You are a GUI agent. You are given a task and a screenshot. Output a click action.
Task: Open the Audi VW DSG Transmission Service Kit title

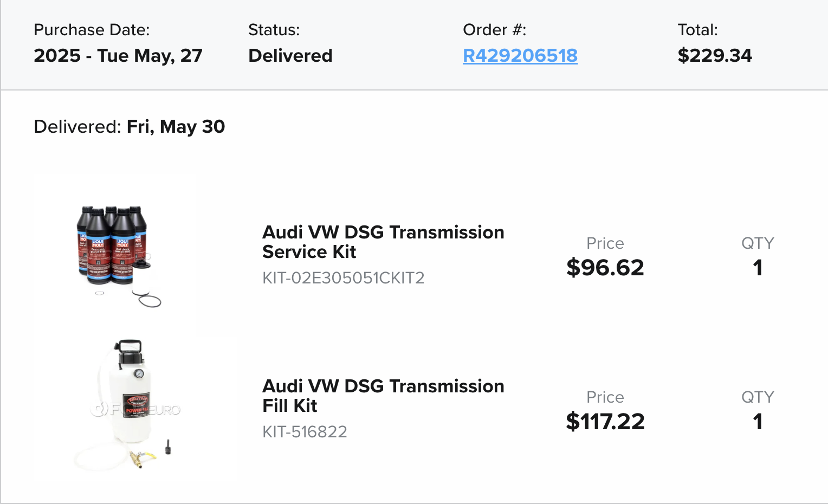click(383, 242)
